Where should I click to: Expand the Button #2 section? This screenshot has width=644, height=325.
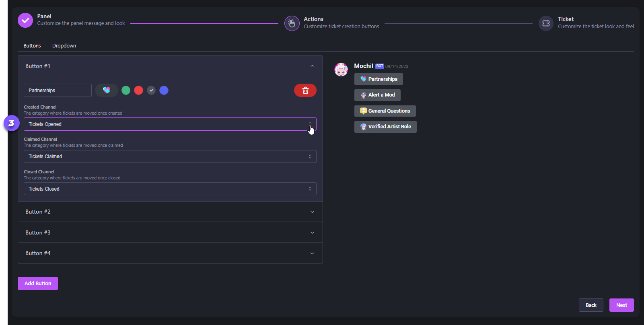[170, 212]
